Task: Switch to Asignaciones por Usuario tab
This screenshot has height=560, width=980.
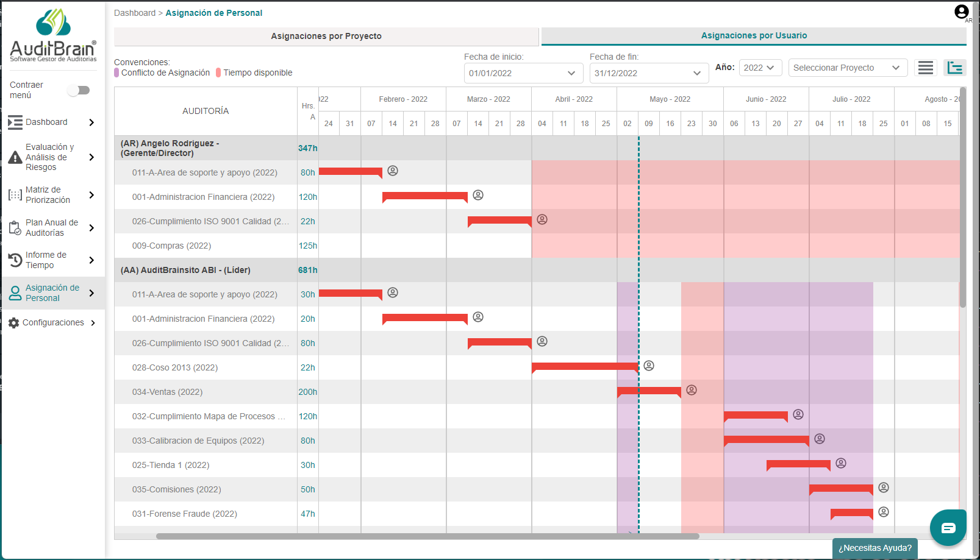Action: click(x=754, y=35)
